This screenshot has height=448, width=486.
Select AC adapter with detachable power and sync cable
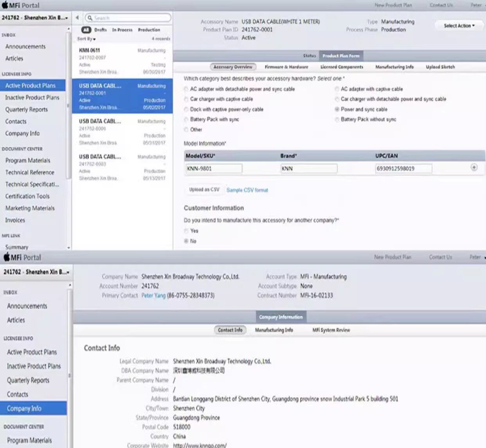tap(186, 89)
